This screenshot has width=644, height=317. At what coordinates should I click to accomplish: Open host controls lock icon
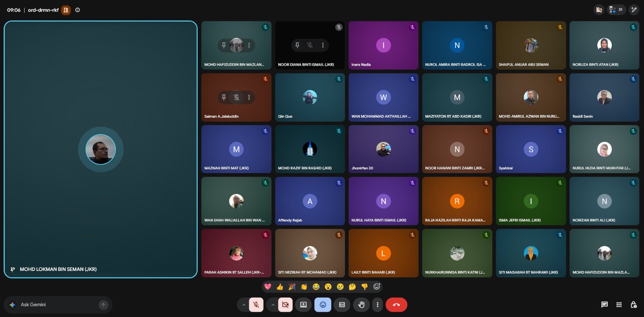pos(633,305)
